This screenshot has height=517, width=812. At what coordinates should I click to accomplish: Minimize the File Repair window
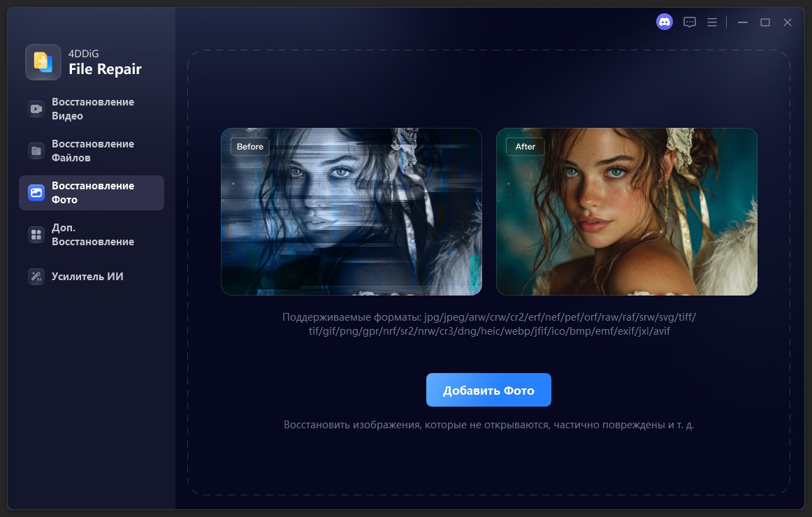[x=743, y=22]
